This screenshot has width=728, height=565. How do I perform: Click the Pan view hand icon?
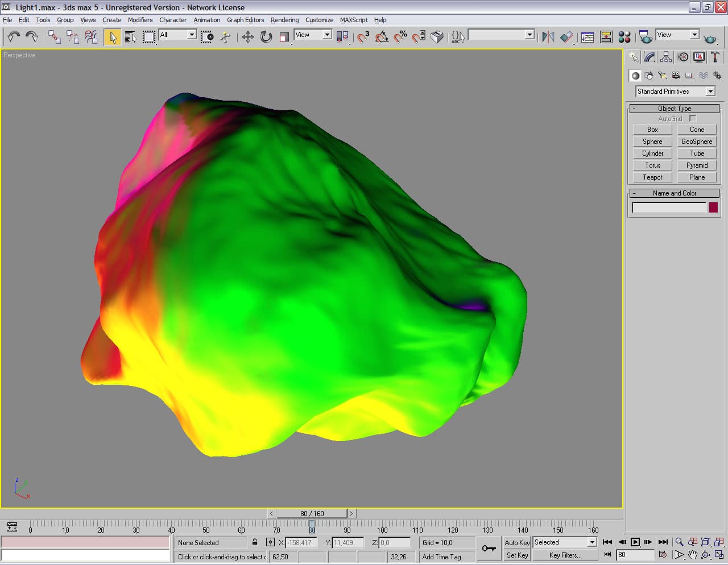[693, 555]
